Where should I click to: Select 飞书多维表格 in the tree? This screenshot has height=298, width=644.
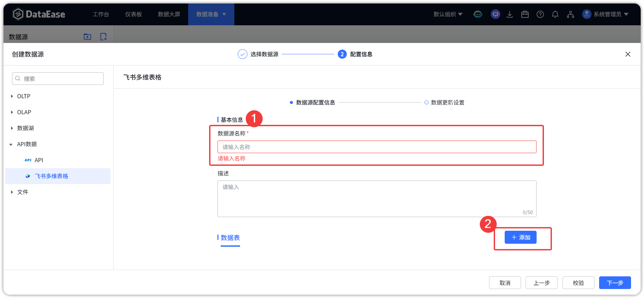pos(58,176)
